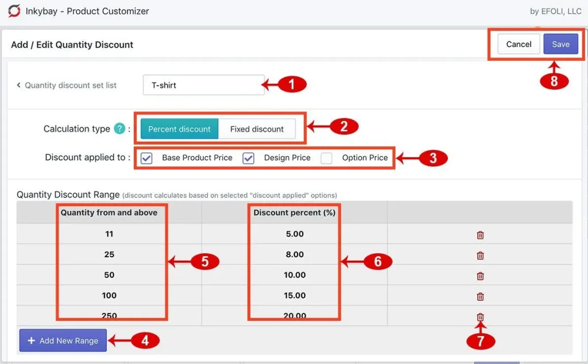Select the Percent discount tab
The width and height of the screenshot is (588, 364).
click(x=179, y=129)
